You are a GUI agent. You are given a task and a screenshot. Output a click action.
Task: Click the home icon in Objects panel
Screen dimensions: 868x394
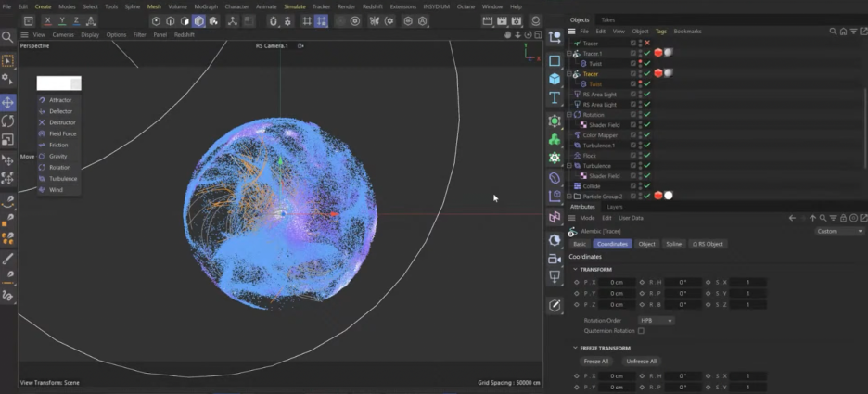point(843,32)
